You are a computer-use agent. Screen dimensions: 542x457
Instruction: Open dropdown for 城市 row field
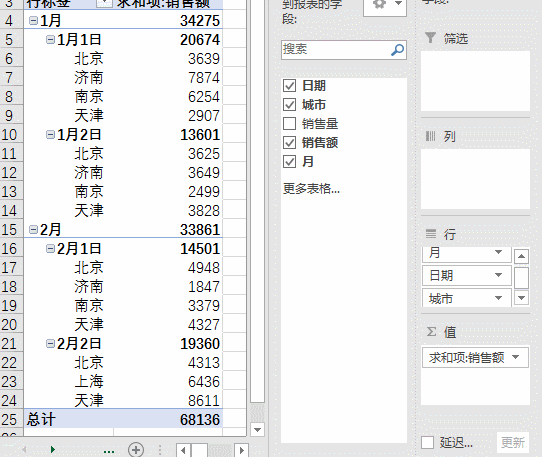(x=498, y=298)
